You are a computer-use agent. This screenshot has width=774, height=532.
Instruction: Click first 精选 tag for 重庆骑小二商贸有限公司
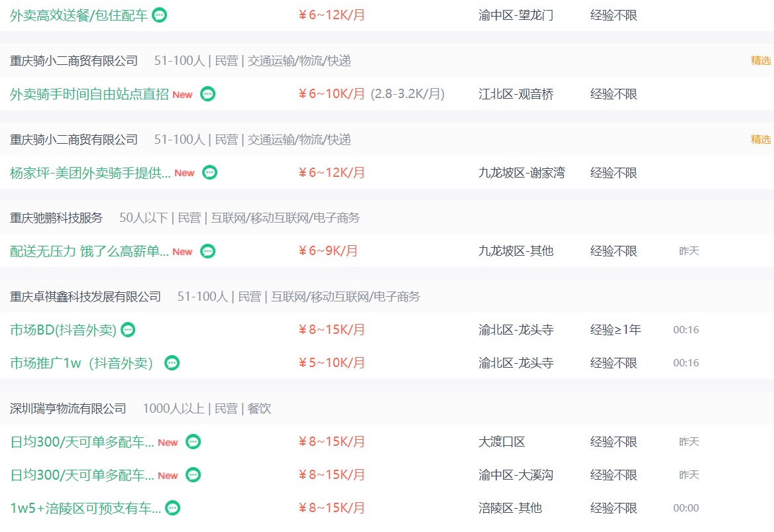pos(761,60)
